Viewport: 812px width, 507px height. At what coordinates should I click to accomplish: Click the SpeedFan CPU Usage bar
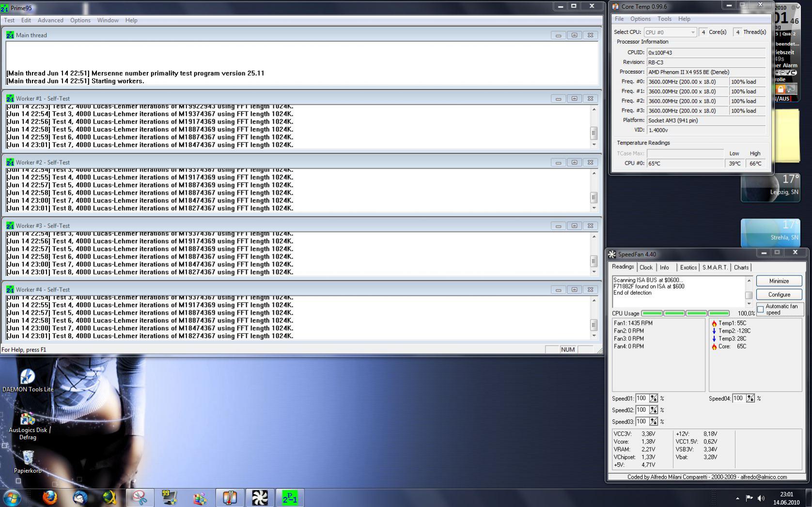tap(685, 313)
